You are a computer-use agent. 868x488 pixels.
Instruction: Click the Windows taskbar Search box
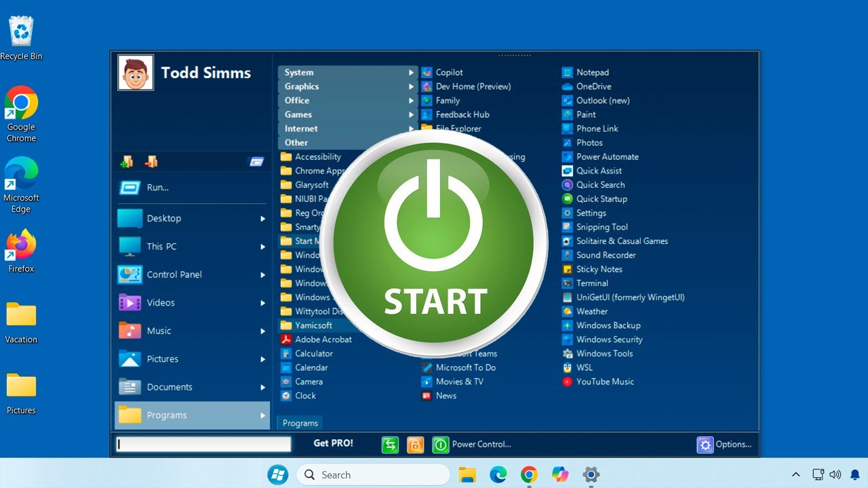click(374, 474)
